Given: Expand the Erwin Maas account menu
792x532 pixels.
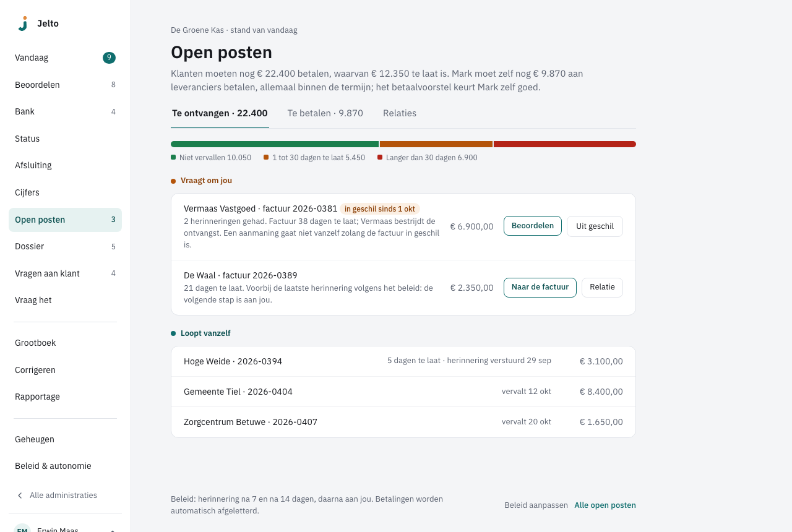Looking at the screenshot, I should pos(113,530).
